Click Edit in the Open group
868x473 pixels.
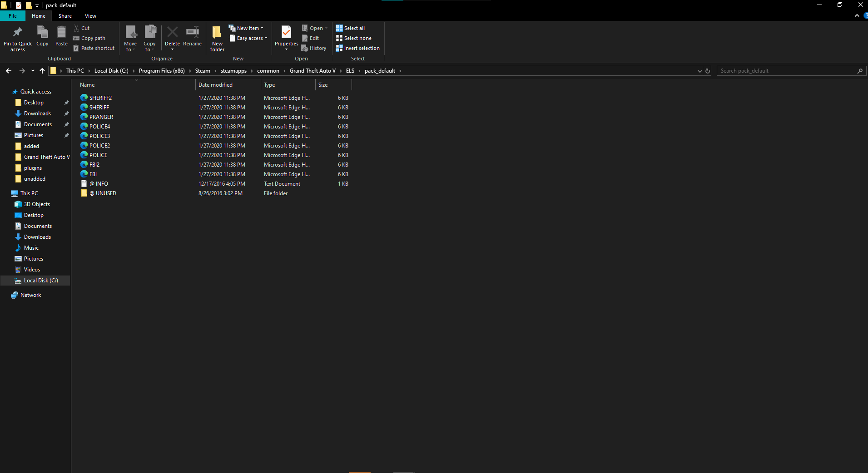pyautogui.click(x=310, y=38)
